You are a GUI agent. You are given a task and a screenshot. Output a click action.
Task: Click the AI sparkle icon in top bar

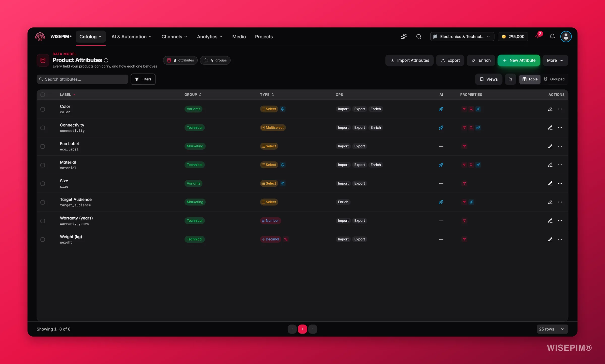[404, 37]
